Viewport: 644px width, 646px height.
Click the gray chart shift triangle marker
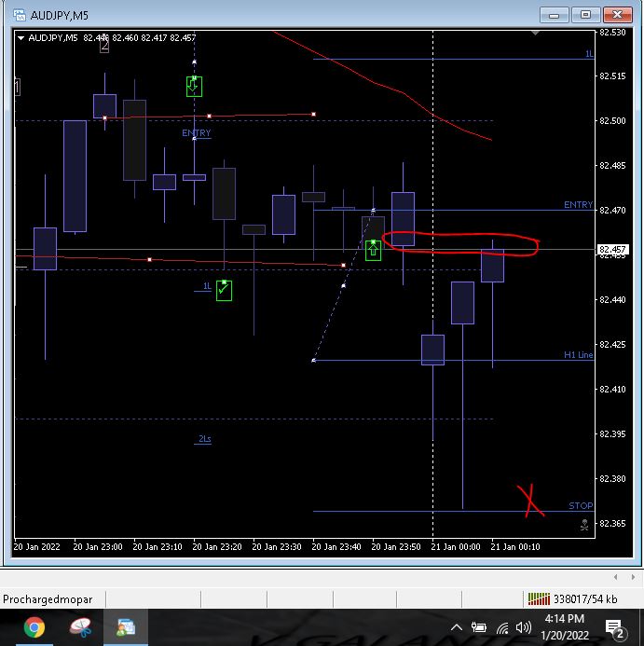[x=535, y=33]
